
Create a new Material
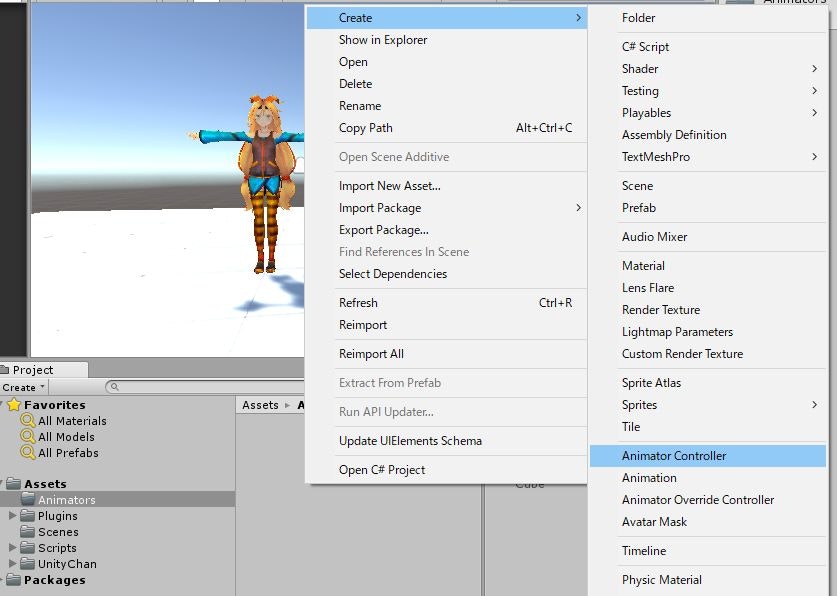coord(708,266)
